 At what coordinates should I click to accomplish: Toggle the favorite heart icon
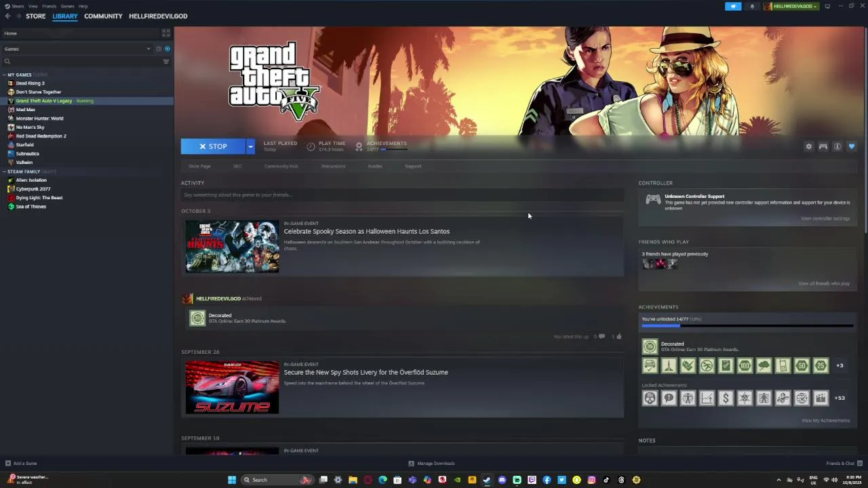[852, 146]
